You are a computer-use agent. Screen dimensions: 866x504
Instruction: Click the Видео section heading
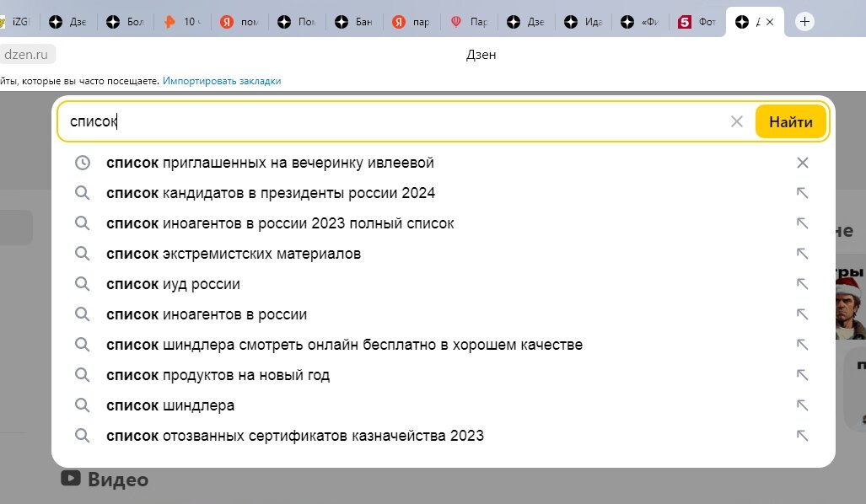tap(118, 480)
